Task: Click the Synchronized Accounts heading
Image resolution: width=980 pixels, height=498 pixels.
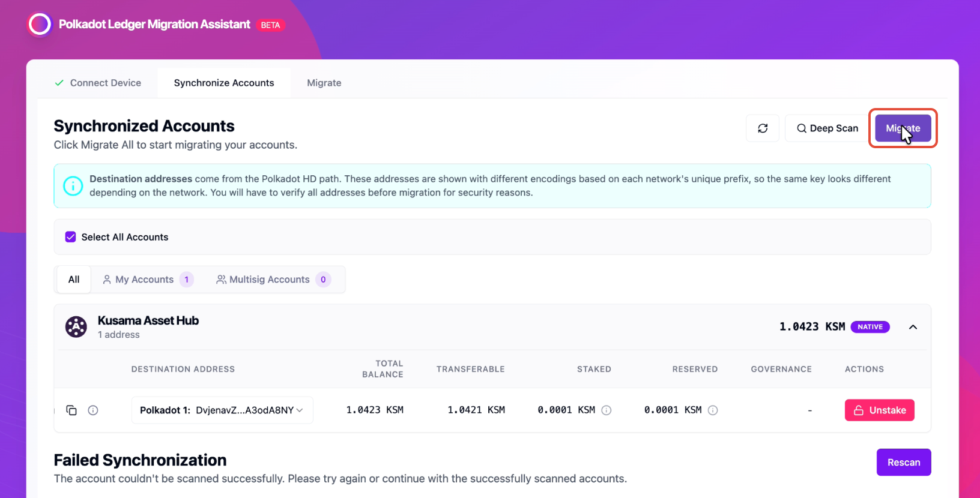Action: [x=144, y=126]
